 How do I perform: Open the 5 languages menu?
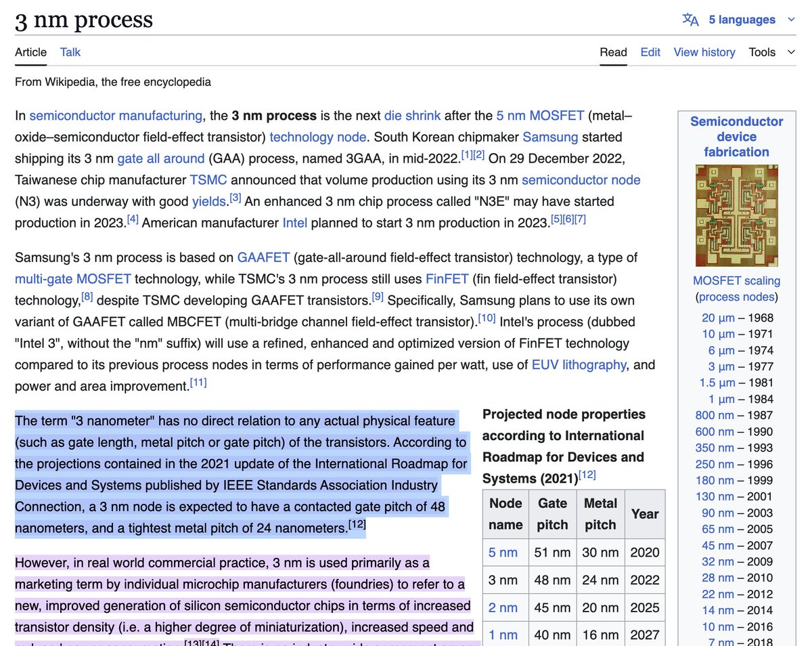coord(742,20)
